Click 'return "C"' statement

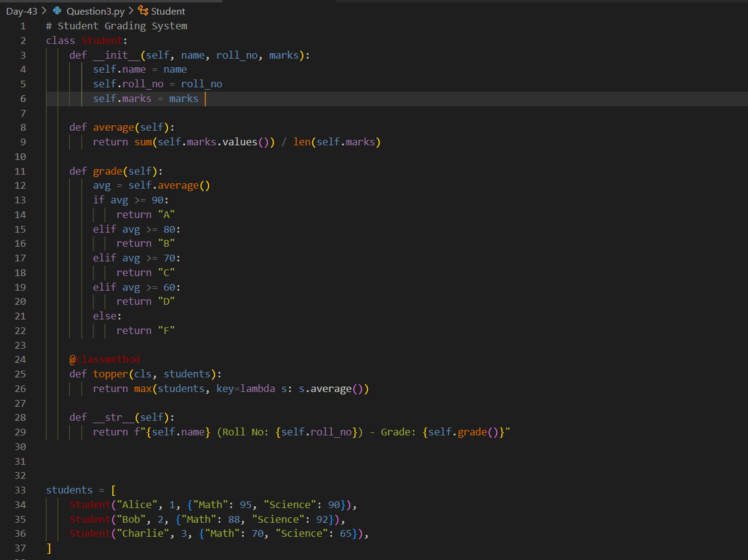(145, 273)
